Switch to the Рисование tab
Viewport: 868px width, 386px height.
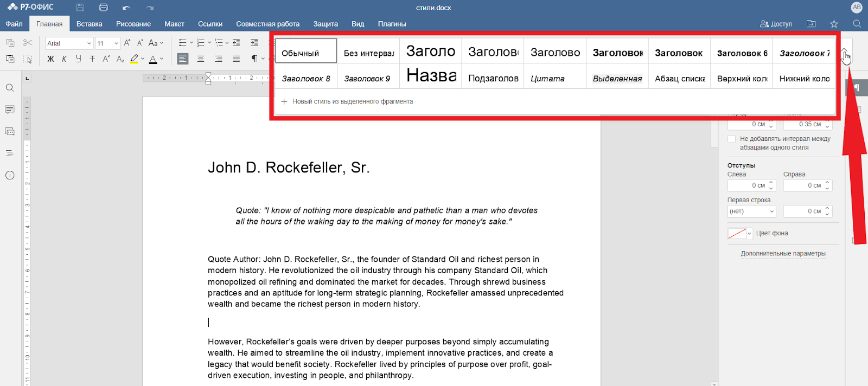(133, 24)
